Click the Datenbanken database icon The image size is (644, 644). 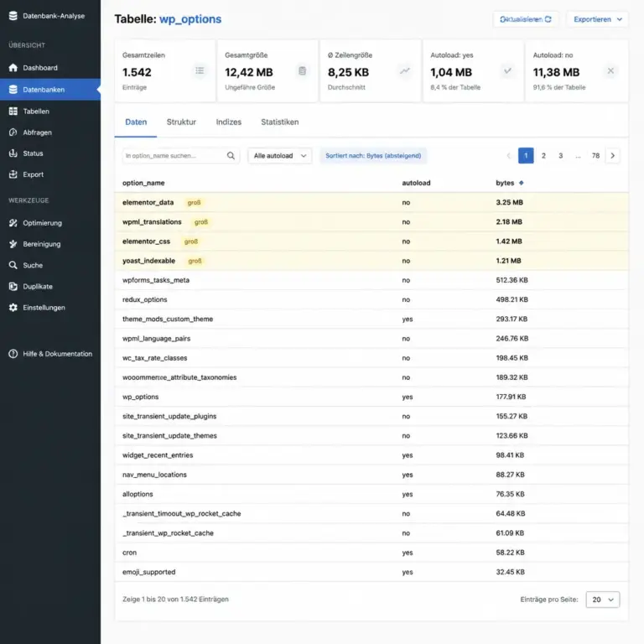[x=13, y=89]
